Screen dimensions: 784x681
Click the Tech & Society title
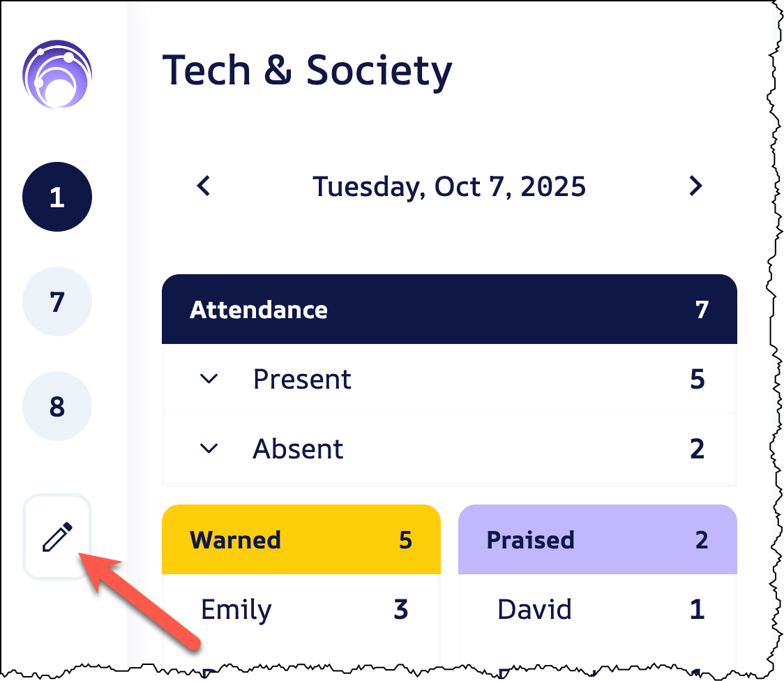[x=308, y=70]
